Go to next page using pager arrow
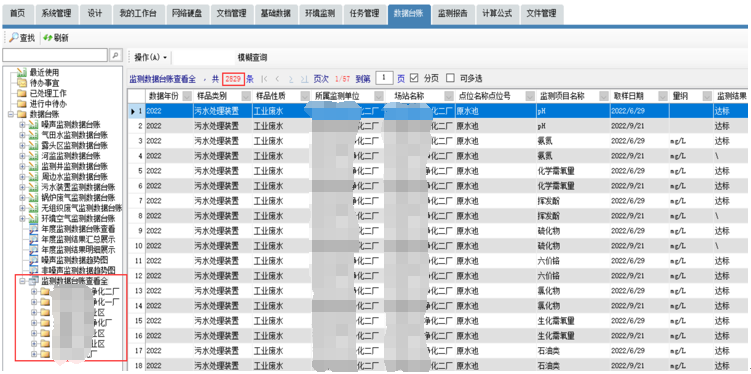751x374 pixels. click(290, 78)
